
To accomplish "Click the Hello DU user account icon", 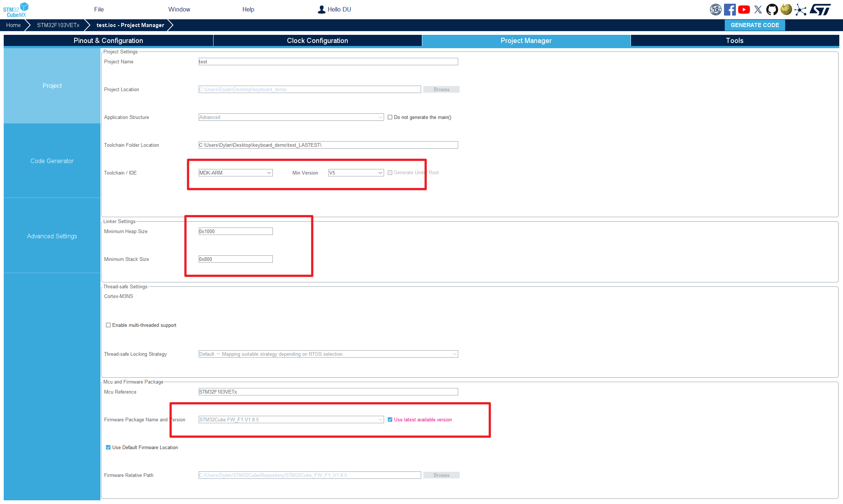I will (x=321, y=9).
